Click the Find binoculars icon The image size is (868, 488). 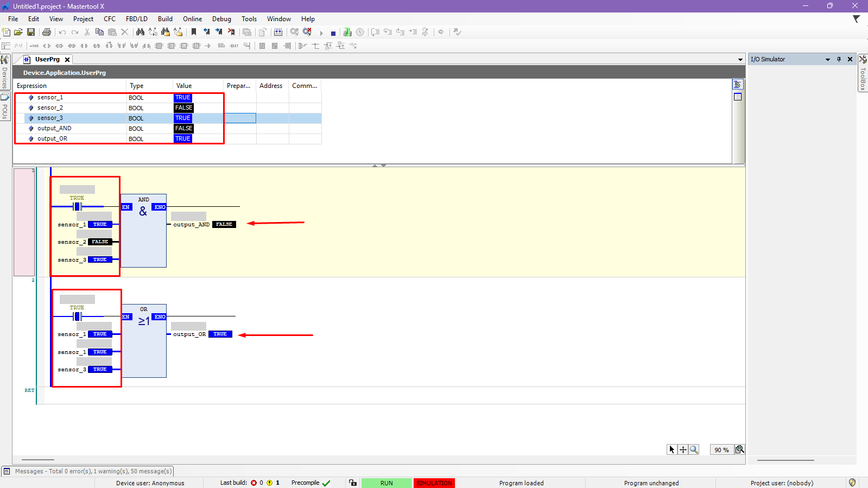coord(140,33)
